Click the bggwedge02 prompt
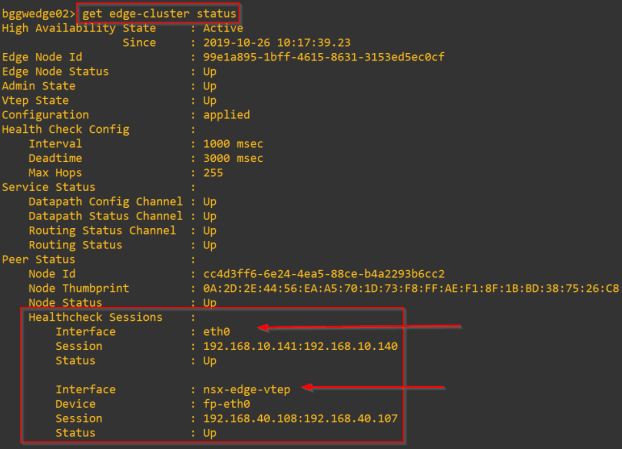The height and width of the screenshot is (449, 622). (36, 14)
